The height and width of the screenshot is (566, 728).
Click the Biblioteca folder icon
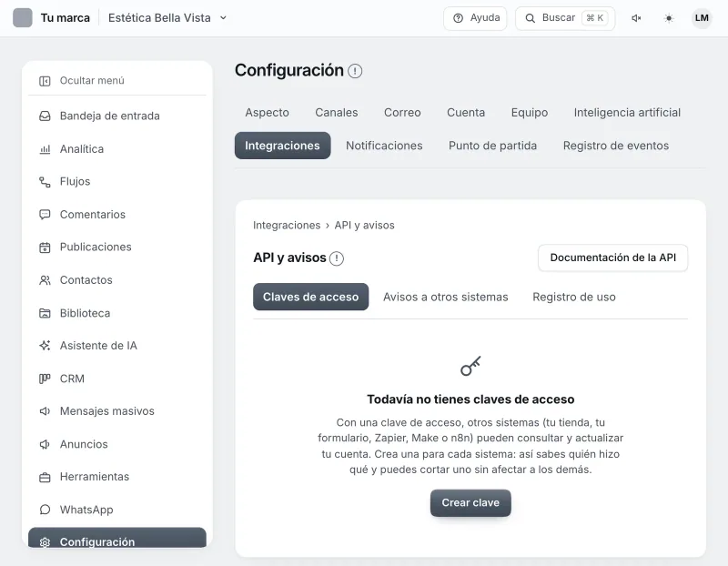[45, 313]
